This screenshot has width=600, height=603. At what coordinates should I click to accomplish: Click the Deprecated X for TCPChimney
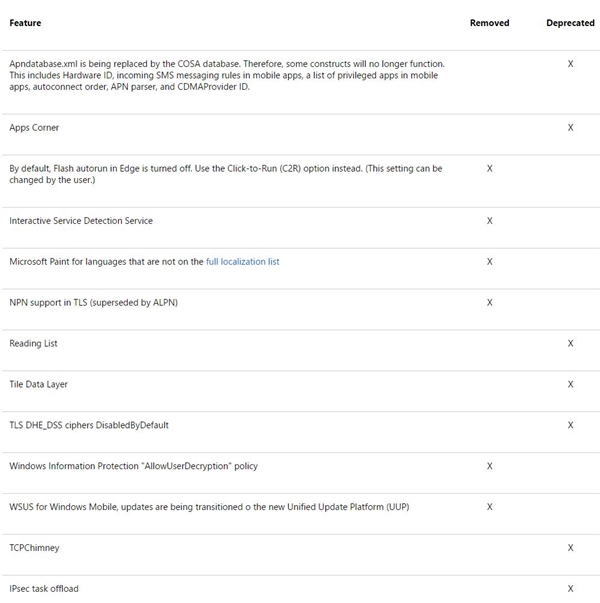(x=570, y=548)
